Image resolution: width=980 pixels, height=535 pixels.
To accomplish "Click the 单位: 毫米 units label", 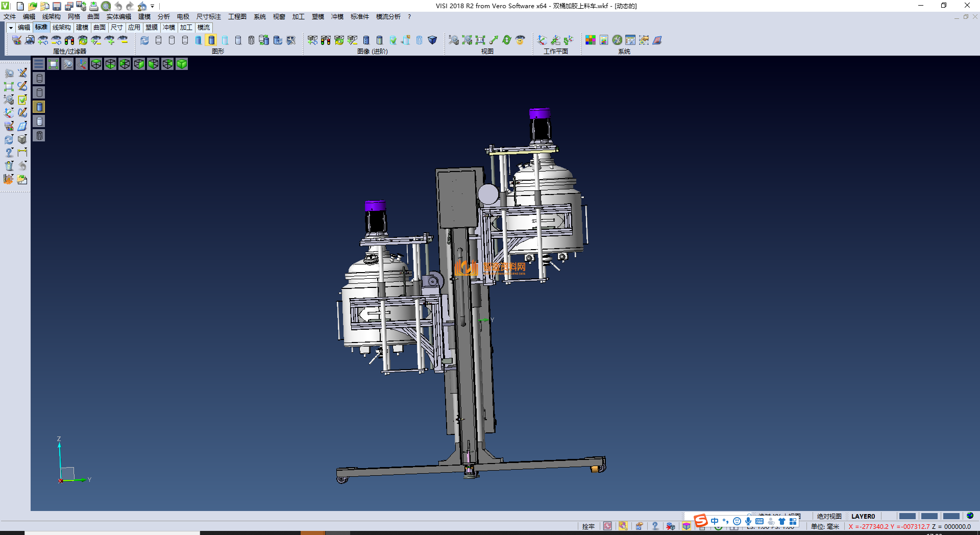I will 825,526.
